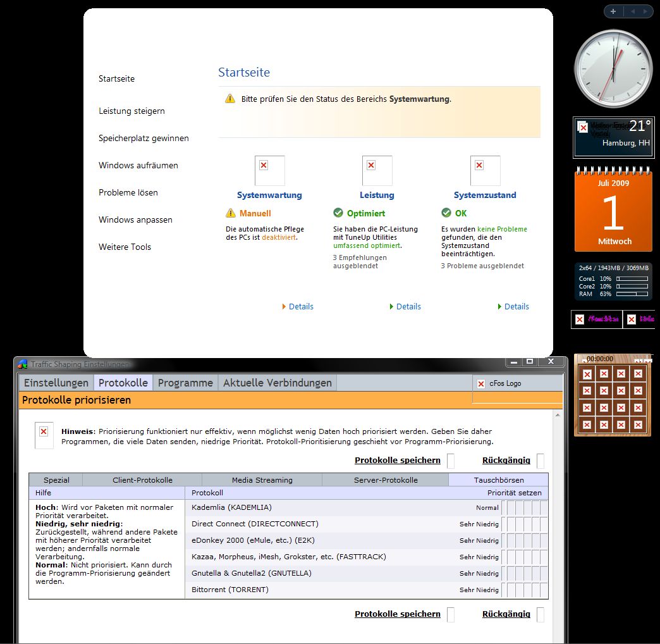
Task: Click the green checkmark beside OK
Action: click(446, 213)
